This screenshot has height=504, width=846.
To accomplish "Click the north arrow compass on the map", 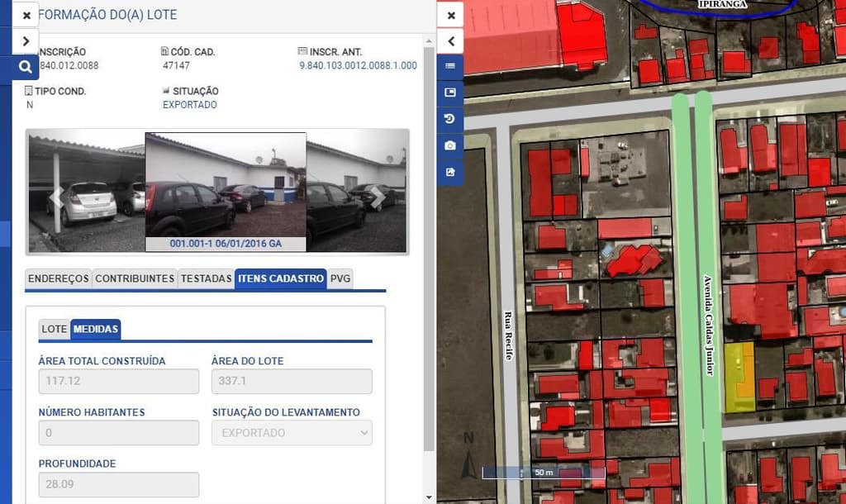I will pyautogui.click(x=468, y=455).
